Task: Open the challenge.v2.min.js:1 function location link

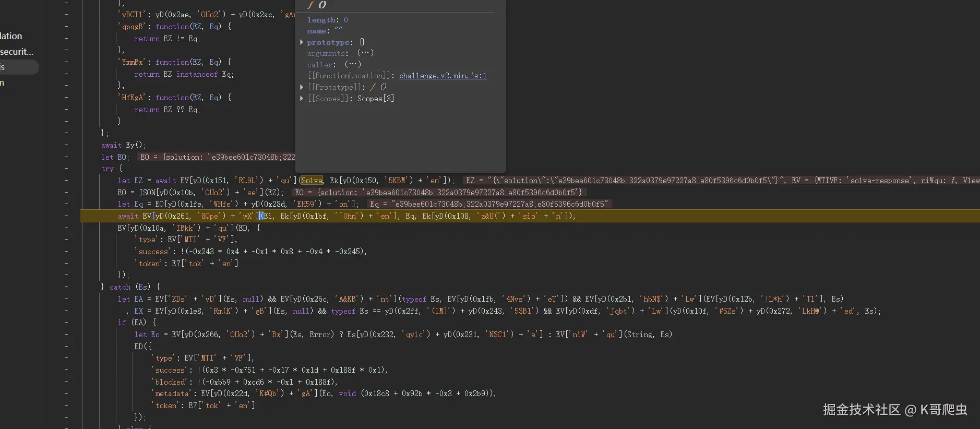Action: click(x=443, y=76)
